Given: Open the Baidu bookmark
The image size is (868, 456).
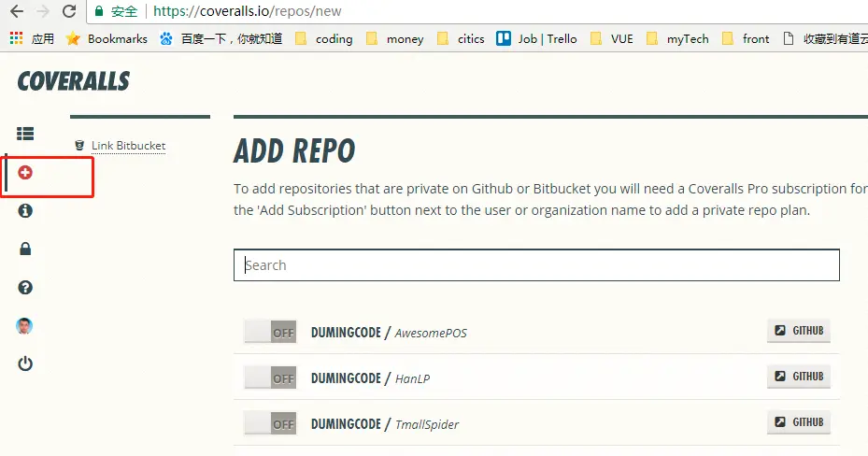Looking at the screenshot, I should pyautogui.click(x=221, y=38).
